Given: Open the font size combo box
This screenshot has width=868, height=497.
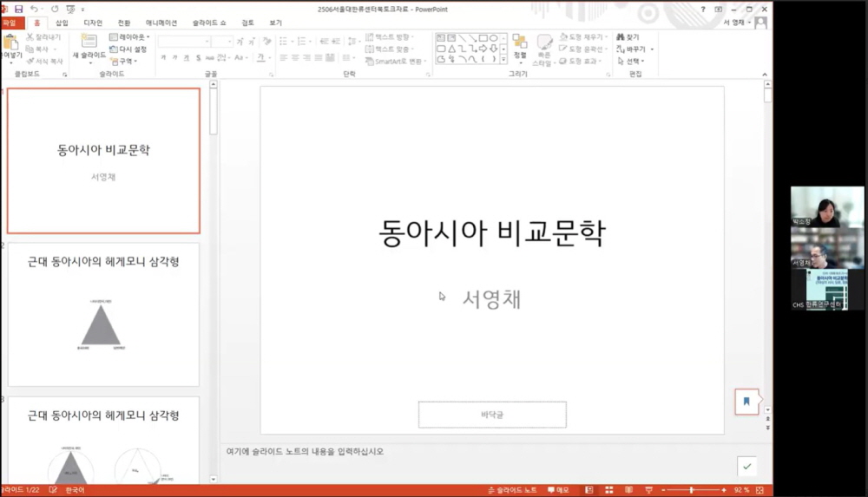Looking at the screenshot, I should click(222, 42).
